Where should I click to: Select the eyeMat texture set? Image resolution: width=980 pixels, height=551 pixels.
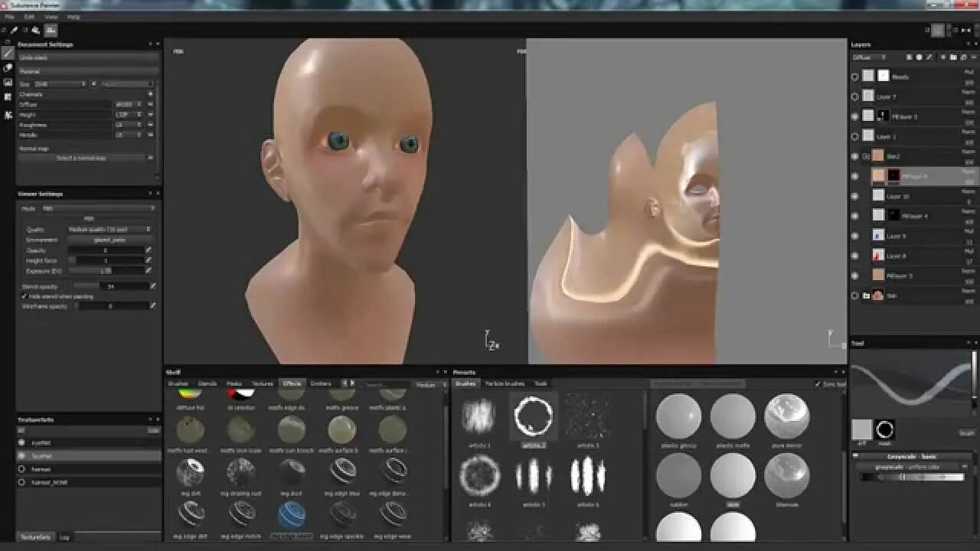(x=88, y=442)
